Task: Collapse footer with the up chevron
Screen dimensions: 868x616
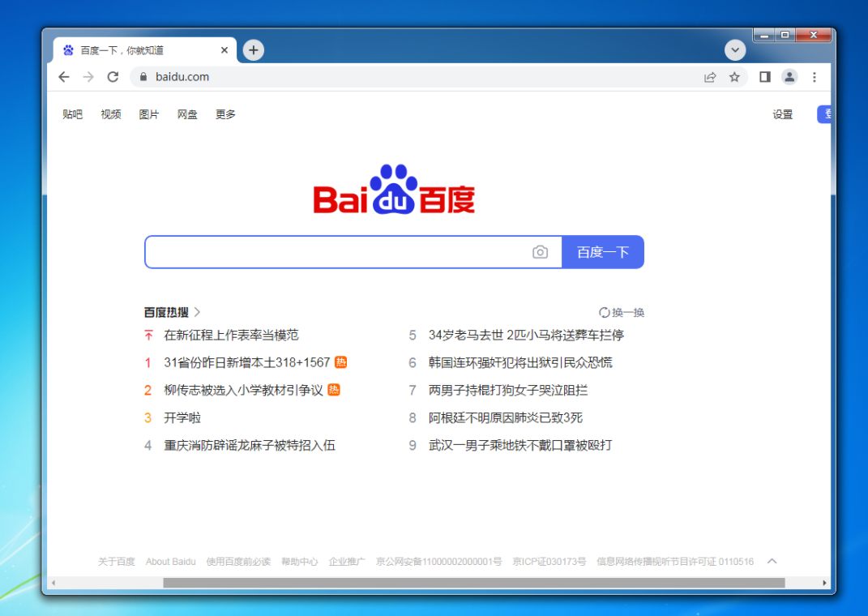Action: [x=772, y=561]
